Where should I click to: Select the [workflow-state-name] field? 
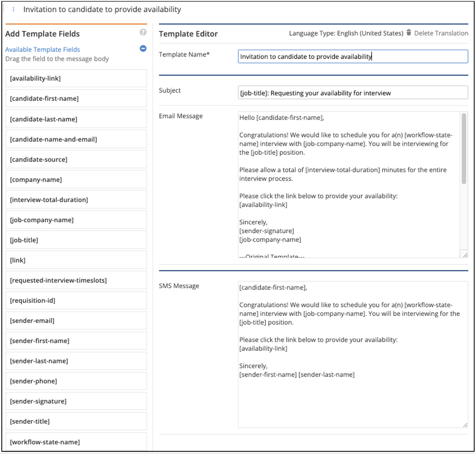76,442
